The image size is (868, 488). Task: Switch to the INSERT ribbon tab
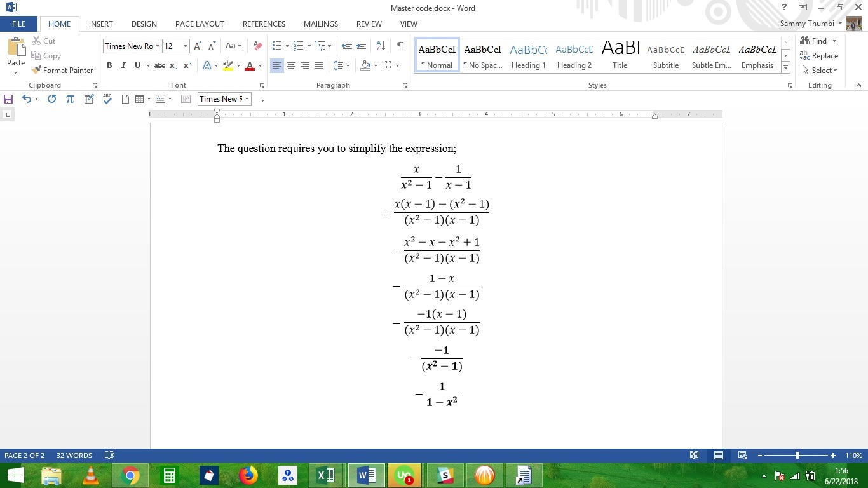100,24
